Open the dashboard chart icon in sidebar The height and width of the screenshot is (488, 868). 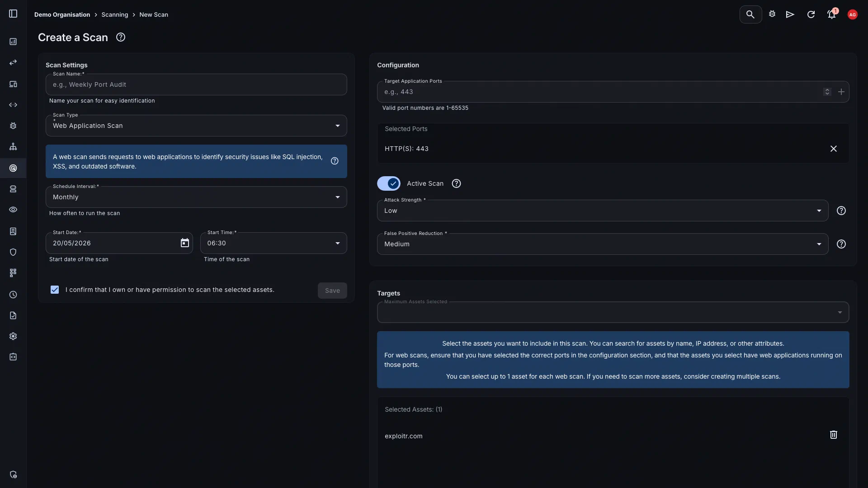(13, 42)
